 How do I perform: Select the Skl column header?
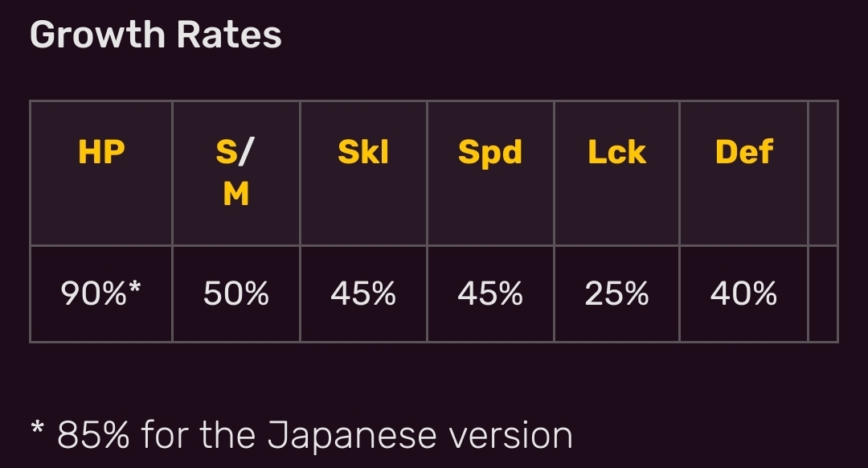coord(363,153)
